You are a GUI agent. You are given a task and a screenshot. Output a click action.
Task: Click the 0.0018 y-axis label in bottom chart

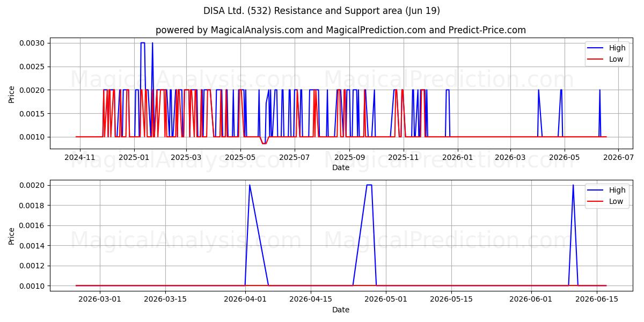[x=33, y=206]
